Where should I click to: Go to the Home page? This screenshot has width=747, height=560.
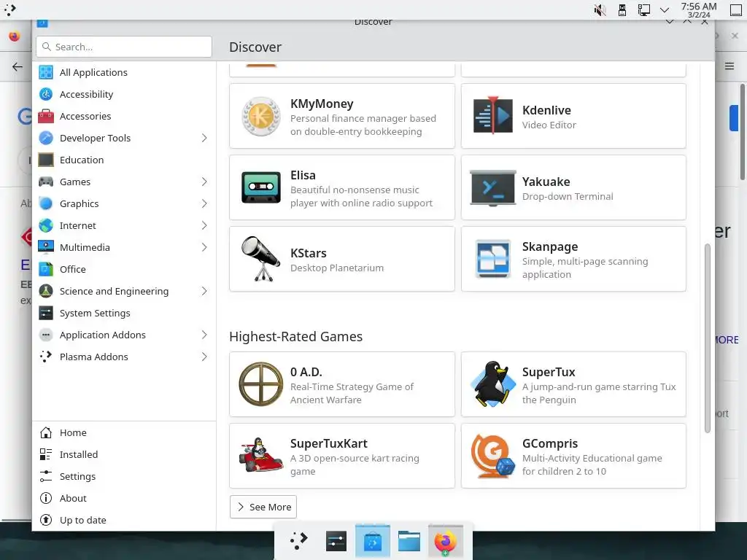click(124, 433)
